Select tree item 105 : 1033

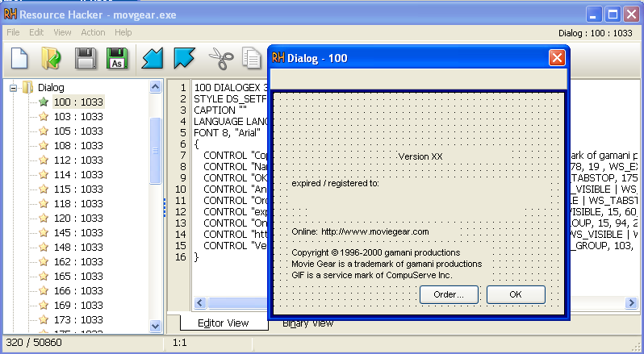[78, 131]
